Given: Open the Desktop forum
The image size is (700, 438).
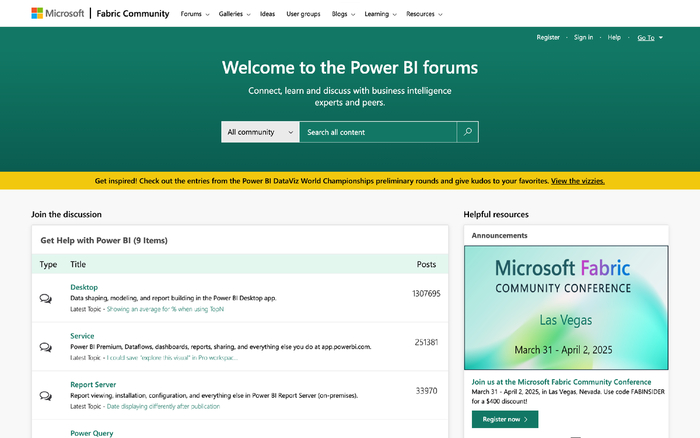Looking at the screenshot, I should 84,287.
